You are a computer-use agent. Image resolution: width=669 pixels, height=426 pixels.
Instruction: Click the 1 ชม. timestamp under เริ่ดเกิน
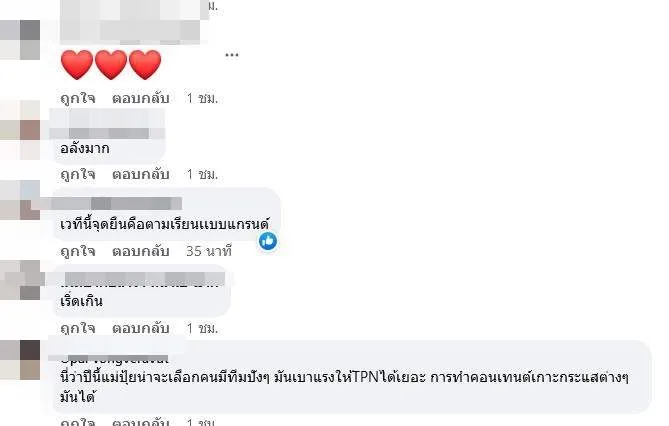coord(202,328)
